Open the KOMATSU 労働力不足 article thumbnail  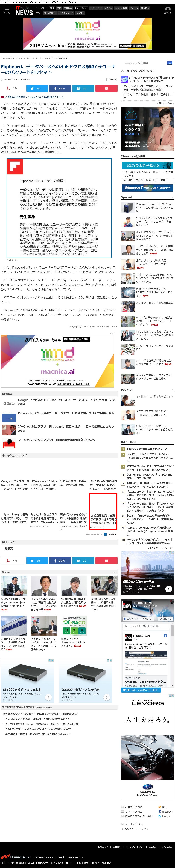[14, 625]
